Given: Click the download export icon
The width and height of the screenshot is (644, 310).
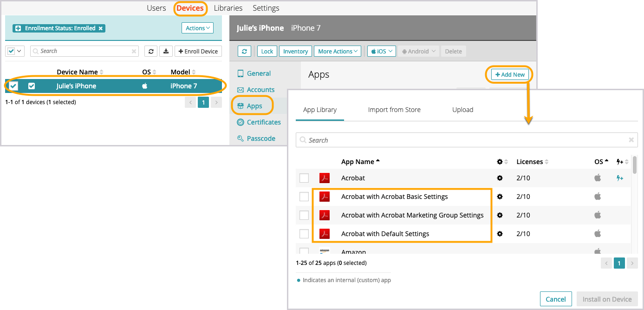Looking at the screenshot, I should (x=166, y=51).
